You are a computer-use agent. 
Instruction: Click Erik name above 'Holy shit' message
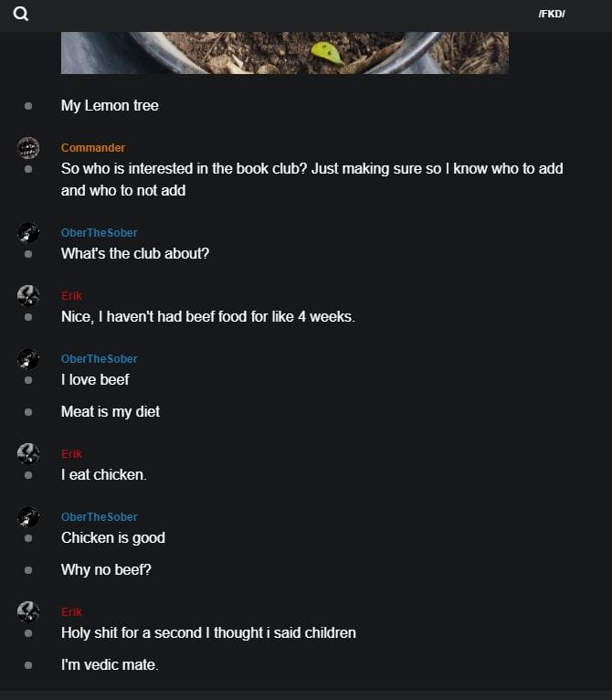(71, 611)
